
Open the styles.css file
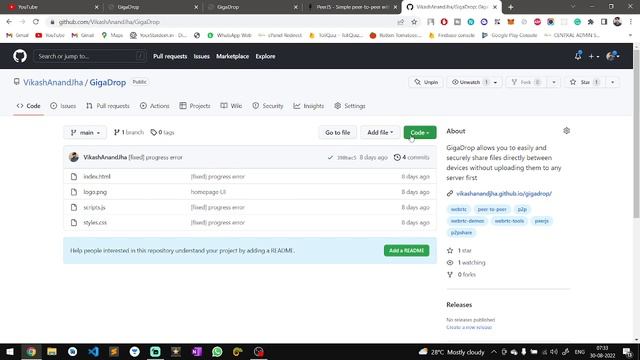95,222
